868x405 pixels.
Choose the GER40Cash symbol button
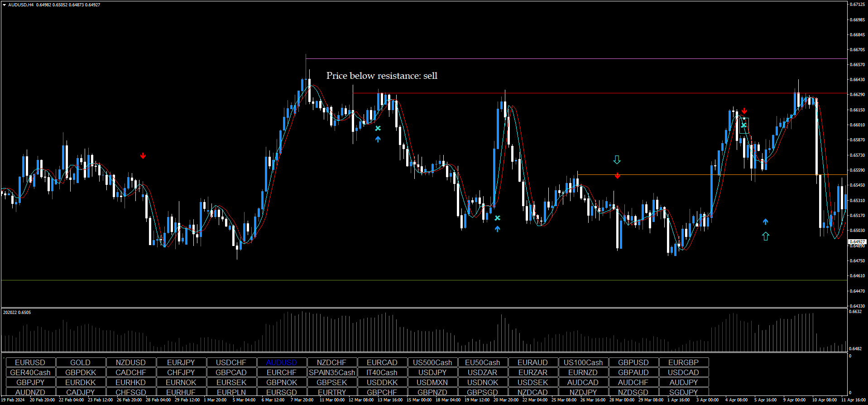coord(30,372)
